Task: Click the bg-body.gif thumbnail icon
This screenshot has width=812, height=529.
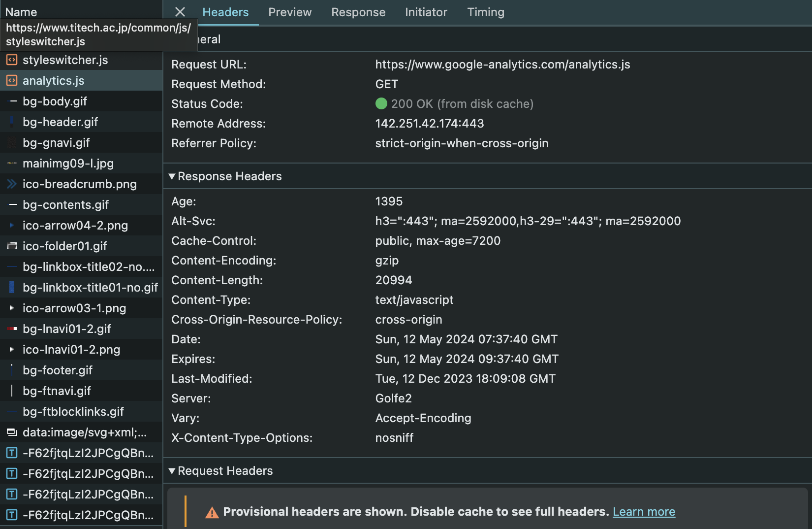Action: pyautogui.click(x=13, y=101)
